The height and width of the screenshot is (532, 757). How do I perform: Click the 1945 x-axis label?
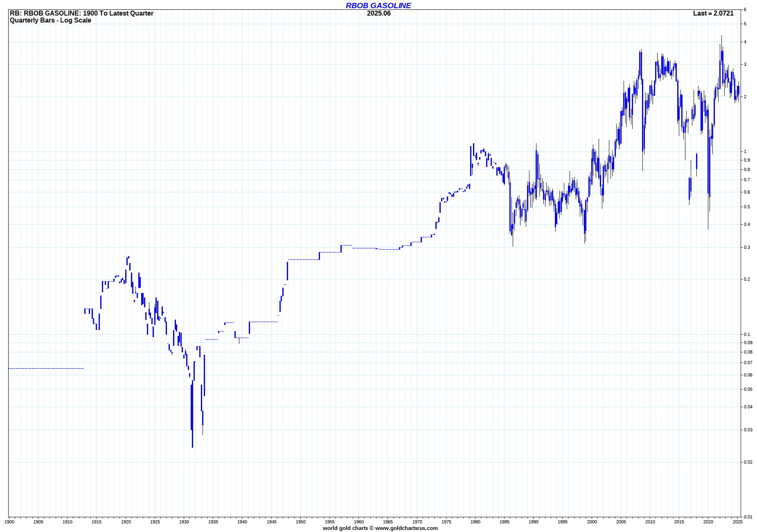272,521
